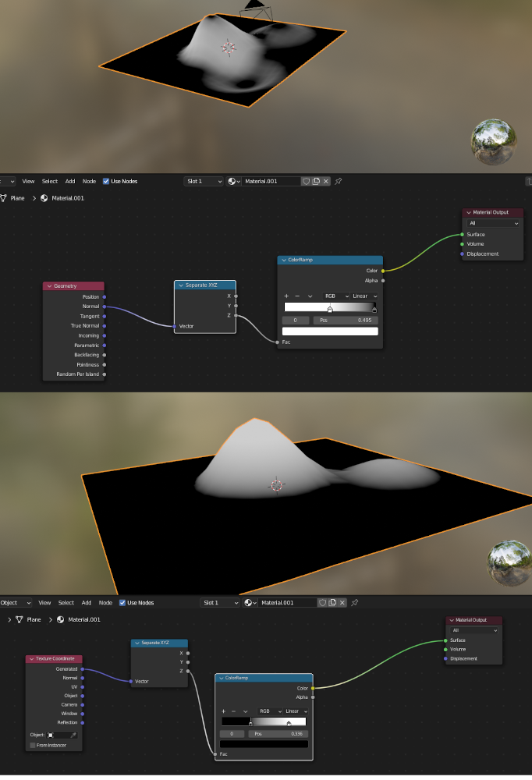
Task: Click Generated output socket on Texture Coordinate node
Action: 82,669
